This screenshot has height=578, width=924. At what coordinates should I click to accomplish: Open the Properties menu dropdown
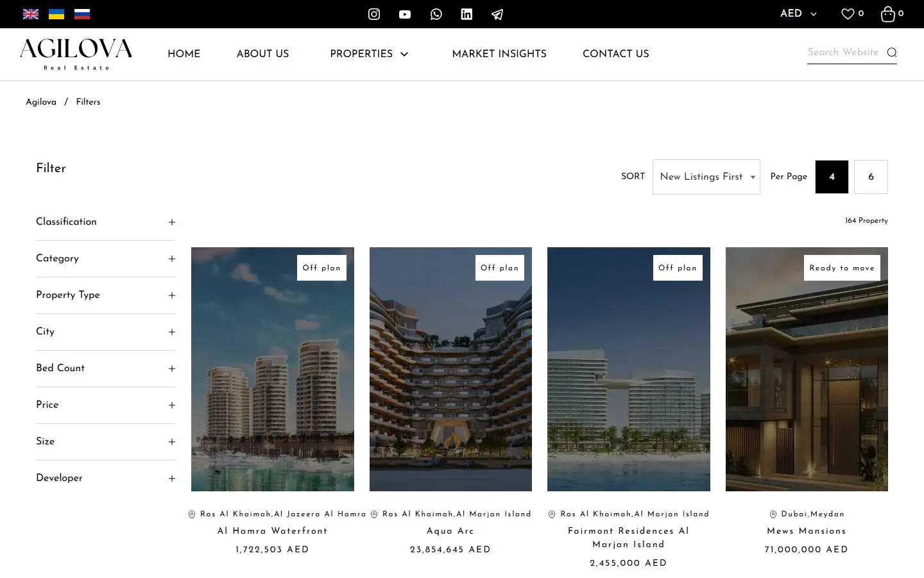click(x=369, y=54)
